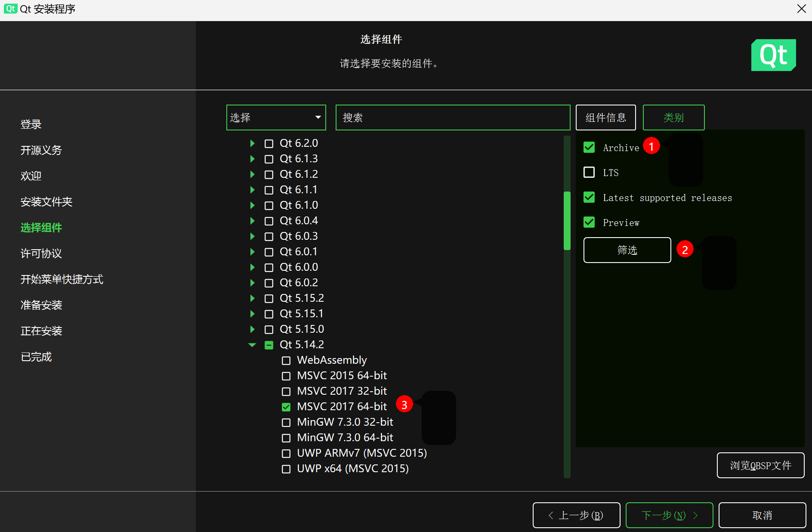Click the 准备安装 step in sidebar

[x=41, y=305]
